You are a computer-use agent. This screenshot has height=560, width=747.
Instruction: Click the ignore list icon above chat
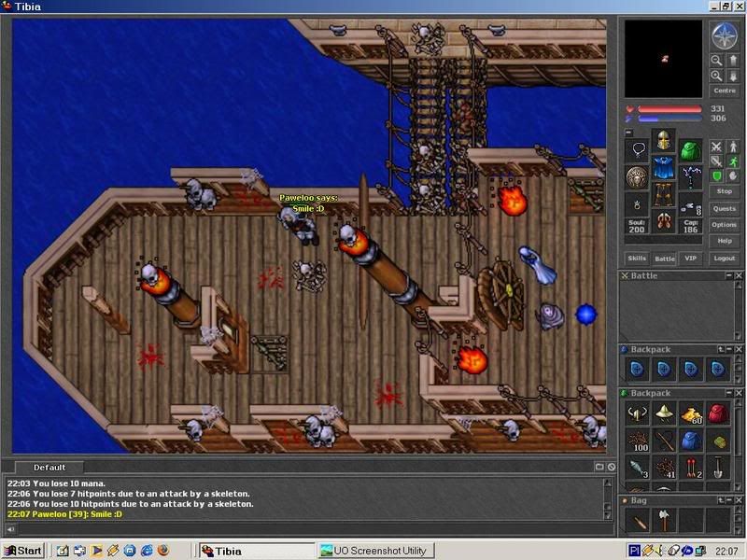612,468
